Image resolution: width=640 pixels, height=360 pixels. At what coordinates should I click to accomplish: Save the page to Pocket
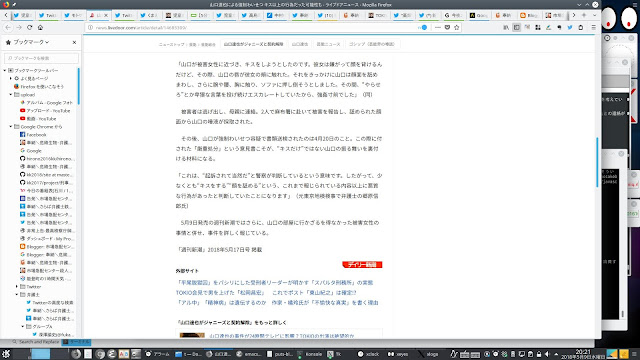[447, 27]
